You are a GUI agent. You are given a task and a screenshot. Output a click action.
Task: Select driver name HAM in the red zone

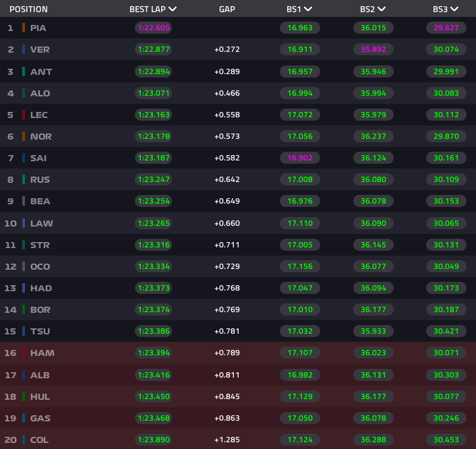42,353
